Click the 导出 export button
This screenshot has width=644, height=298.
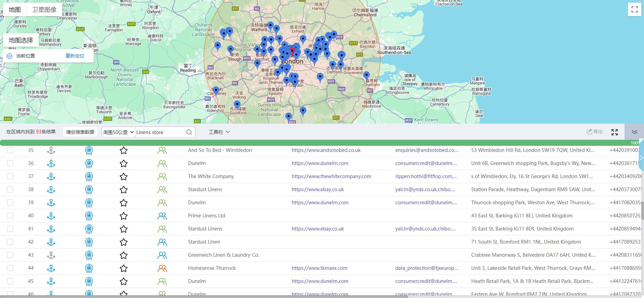point(595,132)
